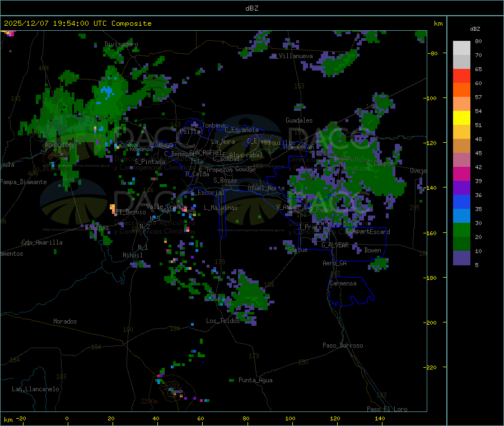Viewport: 504px width, 426px height.
Task: Click the -80 tick on the vertical axis
Action: click(x=432, y=53)
